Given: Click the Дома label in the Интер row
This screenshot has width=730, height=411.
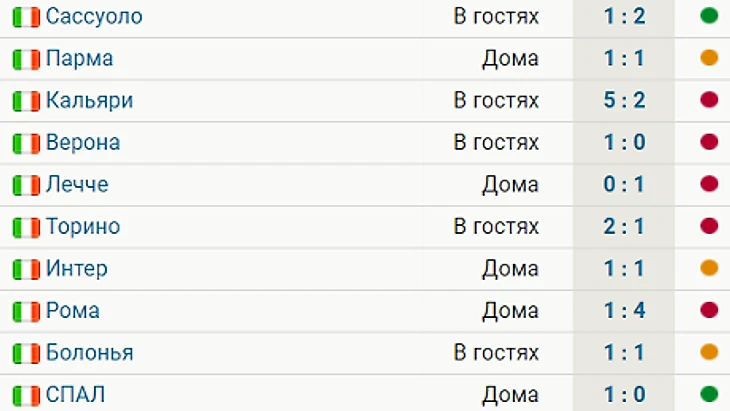Looking at the screenshot, I should coord(510,269).
